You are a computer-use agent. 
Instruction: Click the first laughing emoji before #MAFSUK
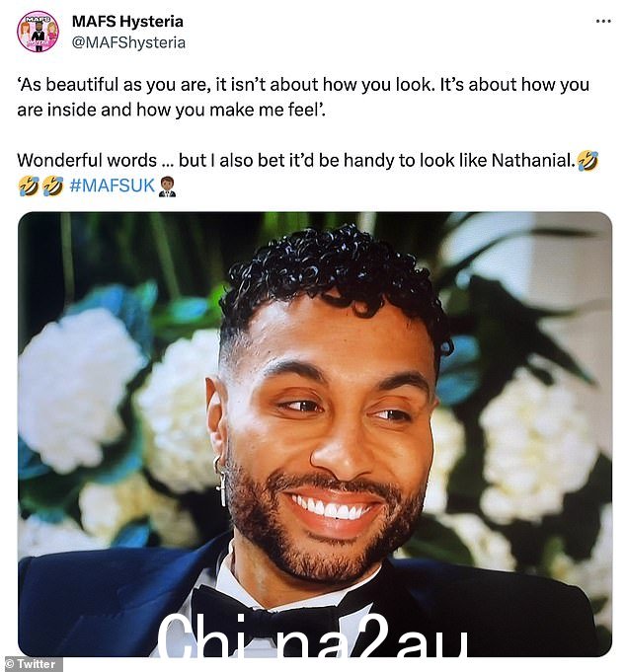click(x=29, y=187)
